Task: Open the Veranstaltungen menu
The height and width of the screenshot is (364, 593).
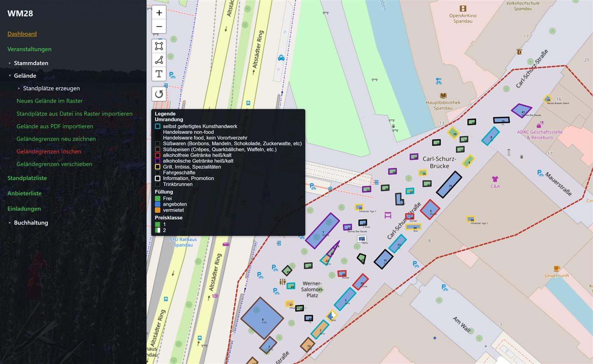Action: pyautogui.click(x=29, y=49)
